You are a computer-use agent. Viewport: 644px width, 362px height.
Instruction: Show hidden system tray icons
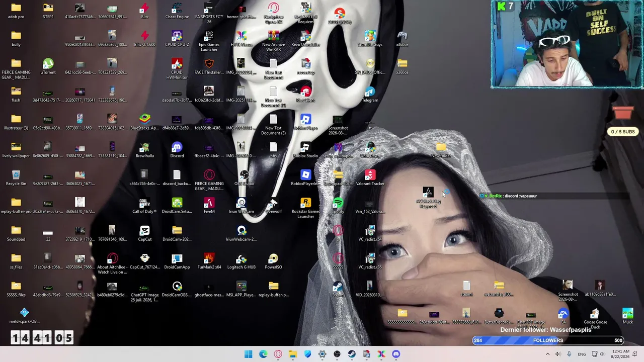[x=547, y=354]
